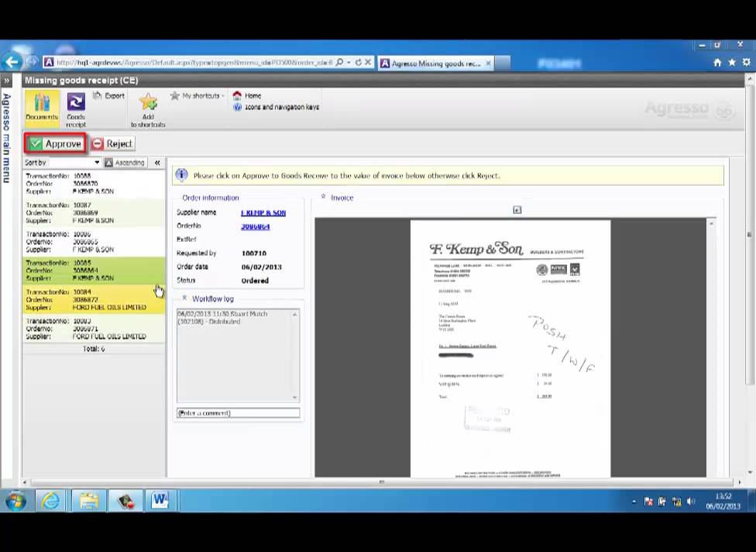This screenshot has width=756, height=552.
Task: Close the Agresso Missing goods tab
Action: (489, 64)
